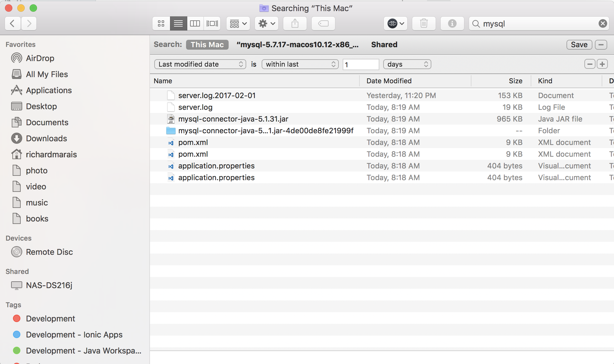Click the Share toolbar icon
The width and height of the screenshot is (614, 364).
295,23
